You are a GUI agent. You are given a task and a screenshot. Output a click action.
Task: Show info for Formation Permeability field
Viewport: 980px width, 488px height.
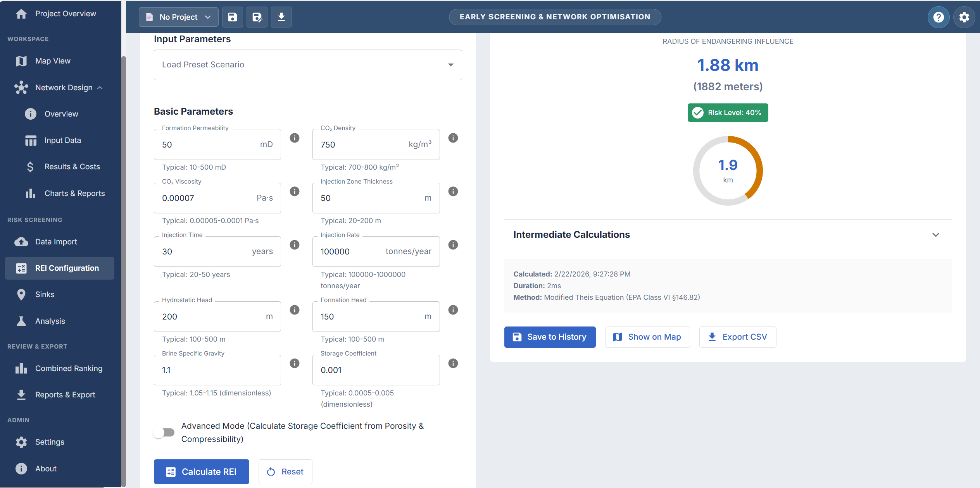295,138
